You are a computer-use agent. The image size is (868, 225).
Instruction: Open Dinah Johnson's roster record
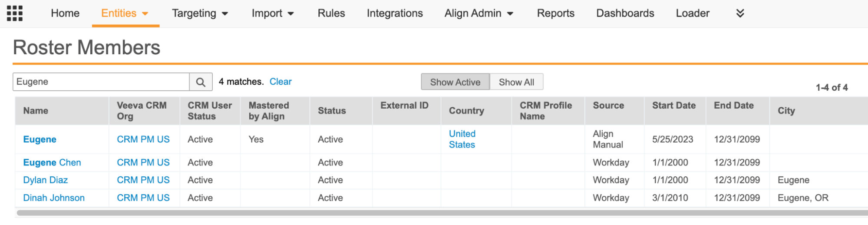coord(54,198)
